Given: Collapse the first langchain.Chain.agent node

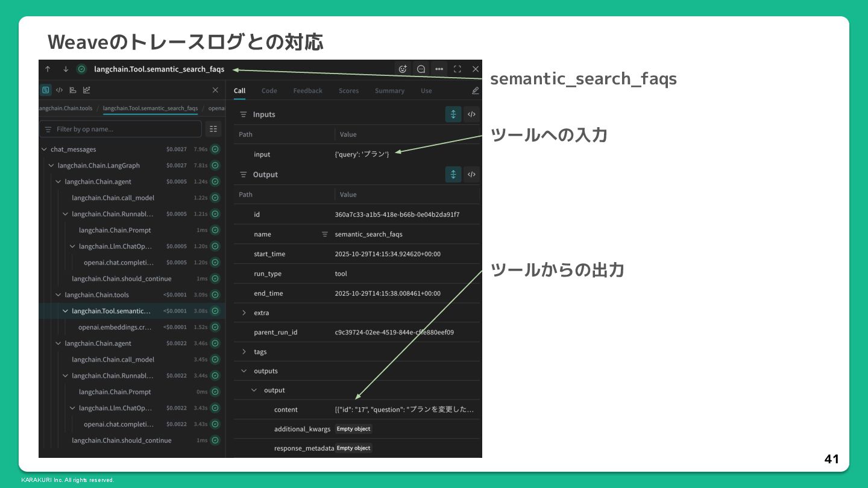Looking at the screenshot, I should (x=58, y=182).
